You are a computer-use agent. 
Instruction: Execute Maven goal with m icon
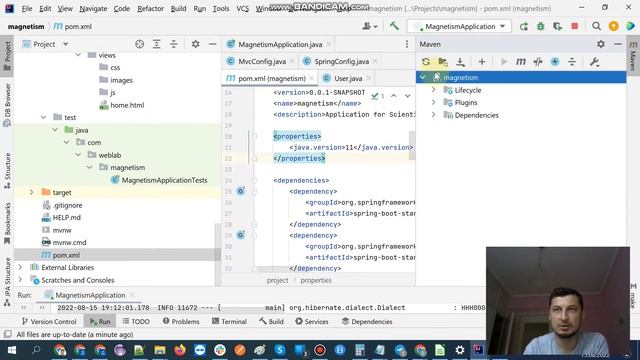point(521,62)
